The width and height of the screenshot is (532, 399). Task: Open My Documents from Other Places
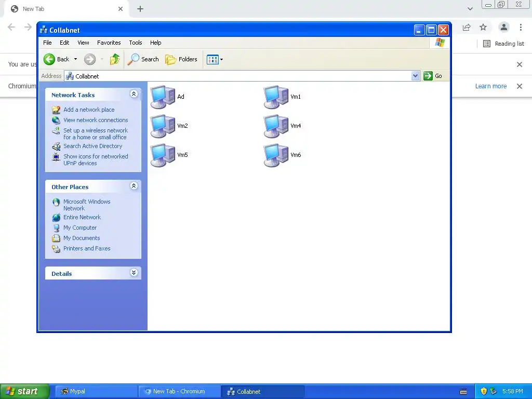(x=82, y=238)
